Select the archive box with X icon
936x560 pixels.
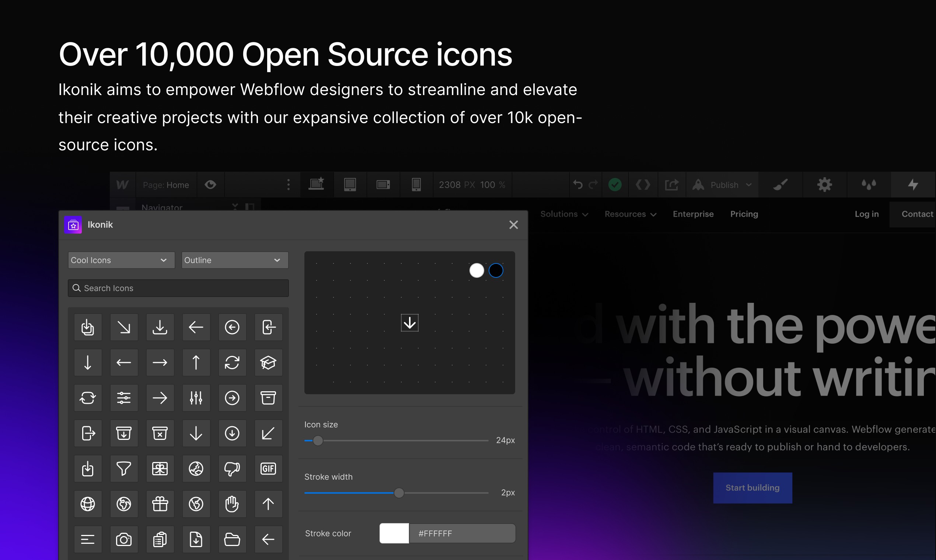160,433
